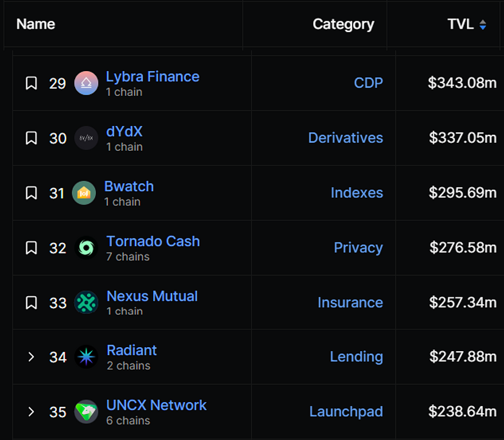This screenshot has height=440, width=504.
Task: Open the Bwatch protocol link
Action: (x=129, y=186)
